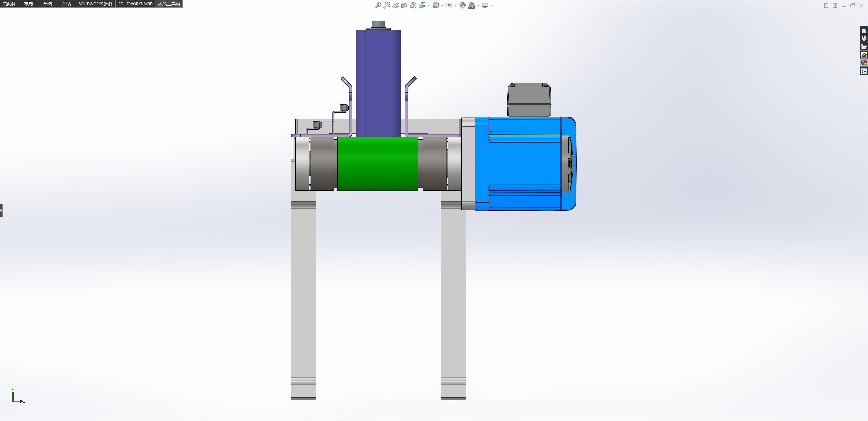Click the View Orientation cube icon
Viewport: 868px width, 421px height.
422,5
